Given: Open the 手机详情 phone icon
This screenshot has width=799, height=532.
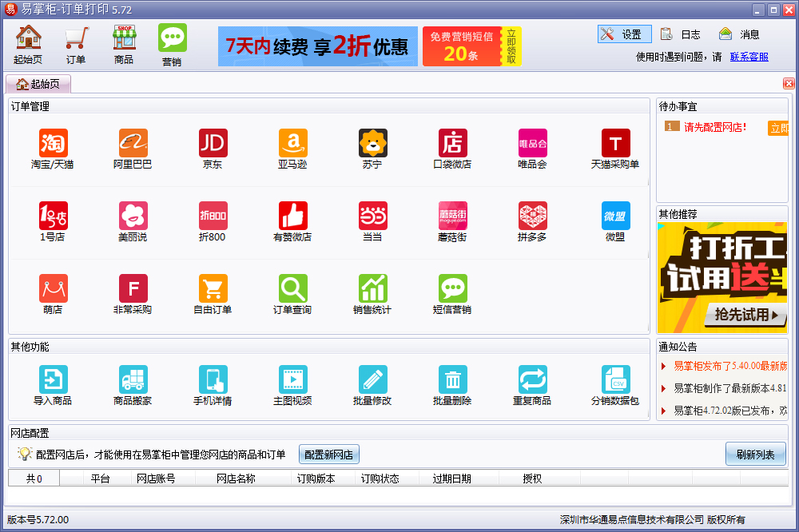Looking at the screenshot, I should click(x=213, y=385).
